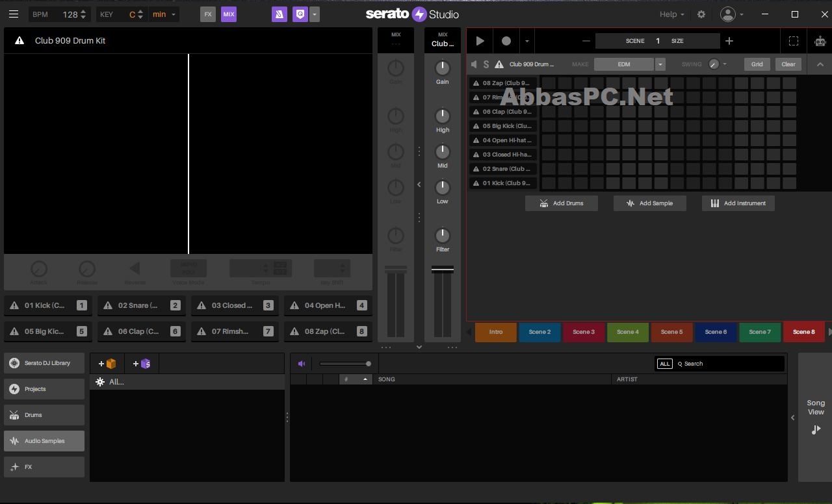Viewport: 832px width, 504px height.
Task: Select the Scene 6 tab
Action: point(716,332)
